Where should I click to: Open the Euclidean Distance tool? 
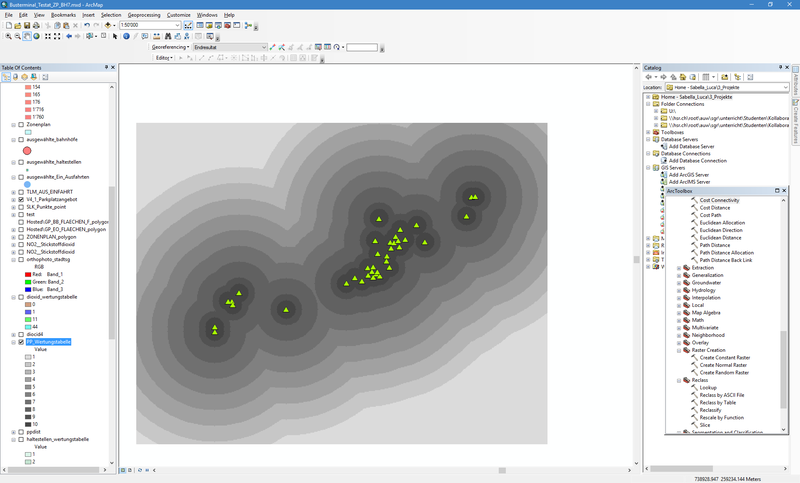720,237
